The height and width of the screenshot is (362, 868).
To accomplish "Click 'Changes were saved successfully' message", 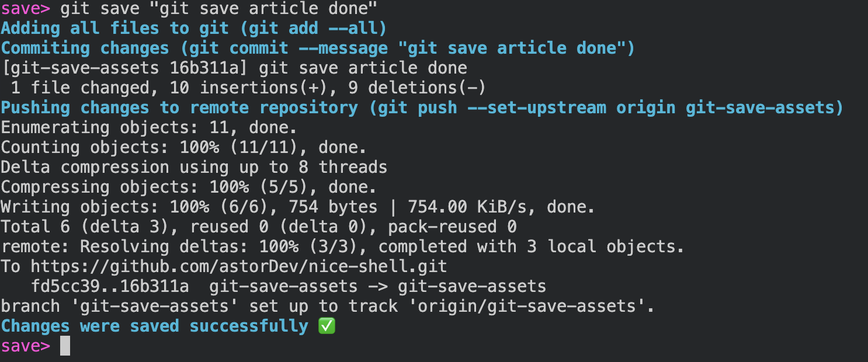I will [x=154, y=326].
